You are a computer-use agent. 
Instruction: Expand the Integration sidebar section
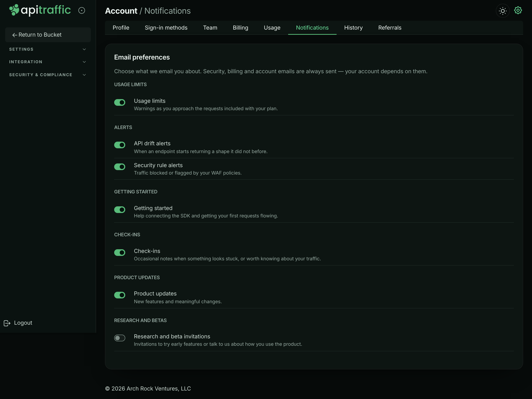click(x=48, y=62)
